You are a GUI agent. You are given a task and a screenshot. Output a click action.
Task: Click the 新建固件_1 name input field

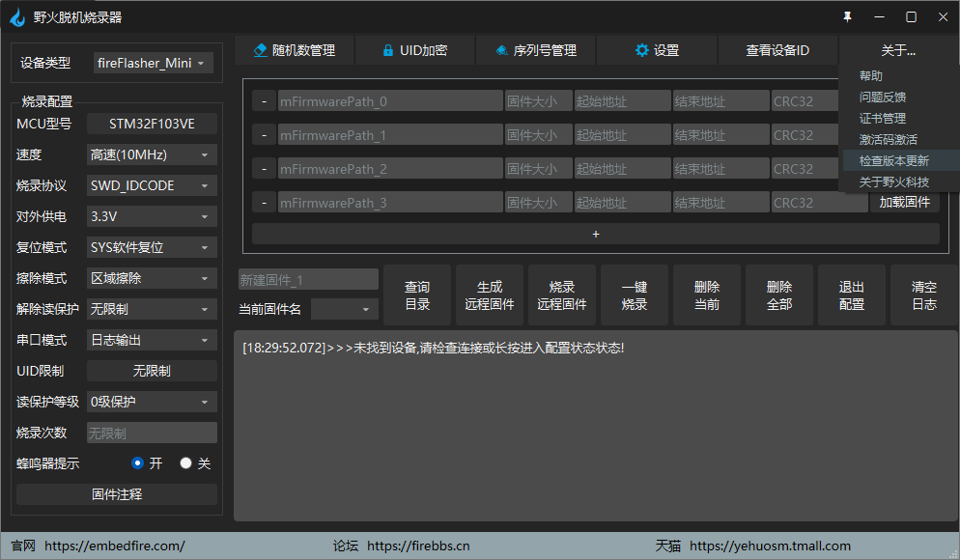[308, 279]
